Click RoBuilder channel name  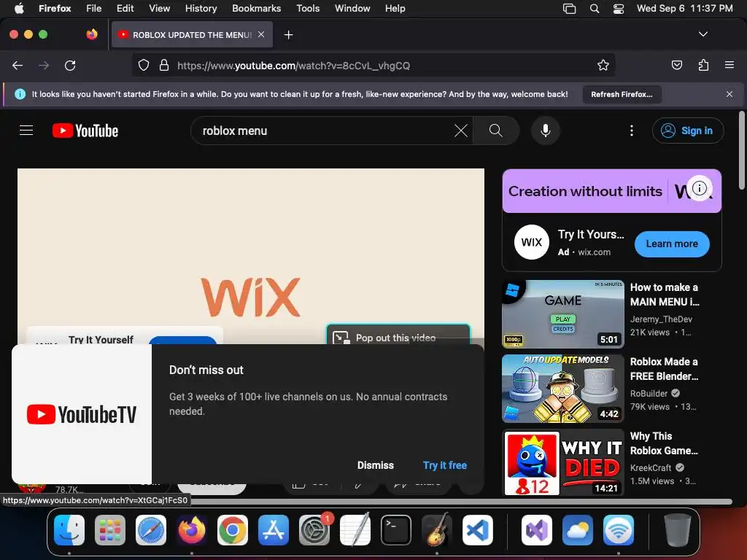649,393
